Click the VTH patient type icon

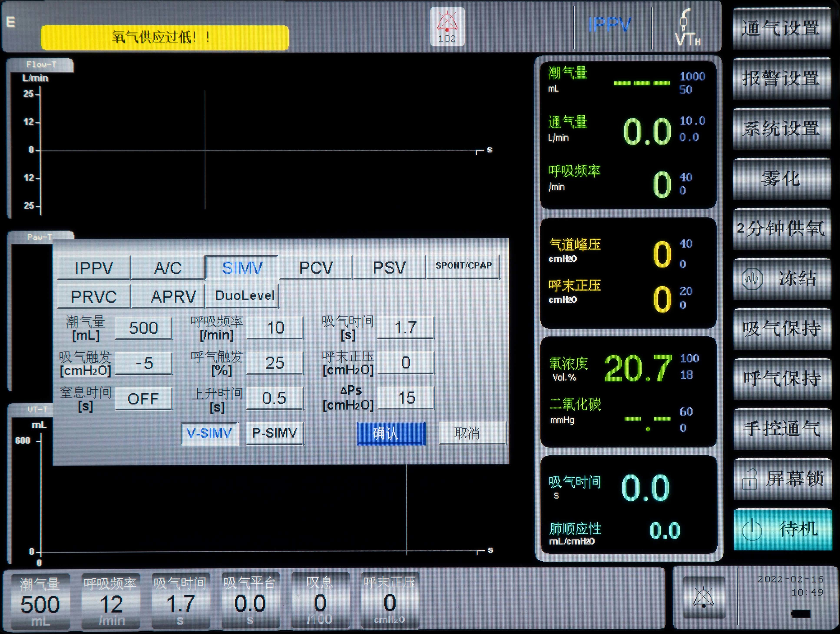pyautogui.click(x=687, y=27)
